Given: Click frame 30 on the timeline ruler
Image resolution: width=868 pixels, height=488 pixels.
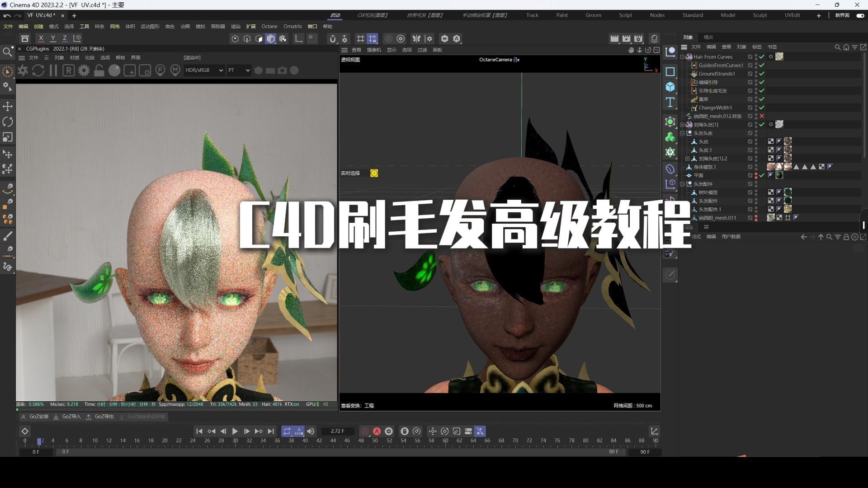Looking at the screenshot, I should coord(235,441).
